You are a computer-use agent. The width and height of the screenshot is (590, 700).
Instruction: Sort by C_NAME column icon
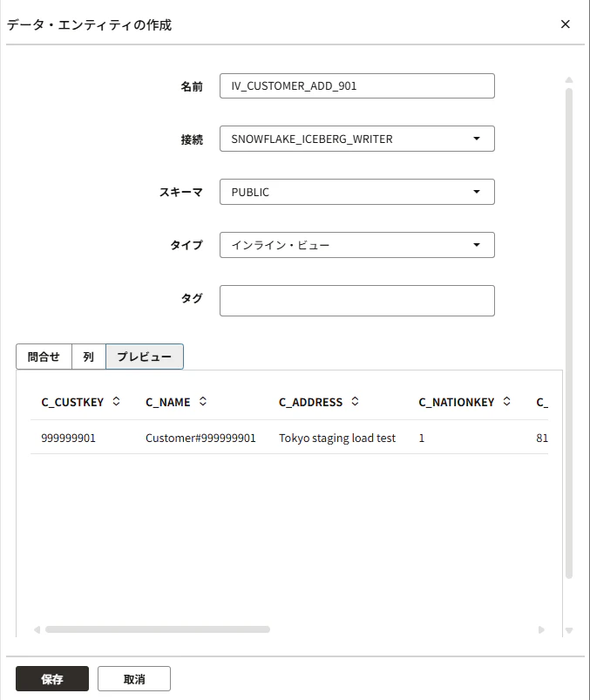[x=202, y=401]
